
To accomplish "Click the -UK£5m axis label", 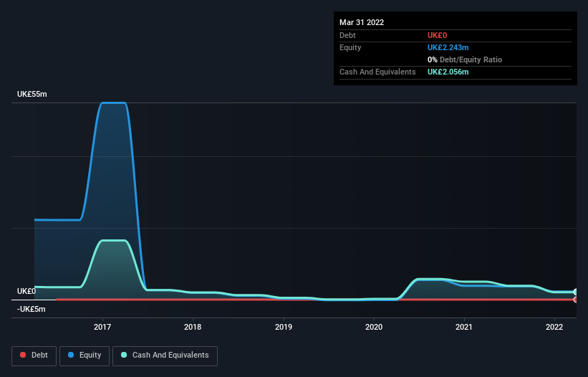I will click(31, 309).
